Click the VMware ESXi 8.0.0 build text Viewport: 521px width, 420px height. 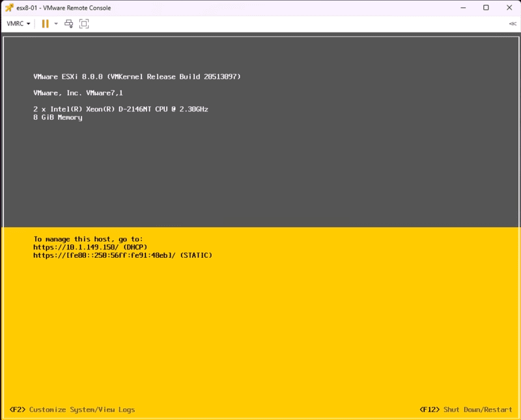tap(137, 77)
